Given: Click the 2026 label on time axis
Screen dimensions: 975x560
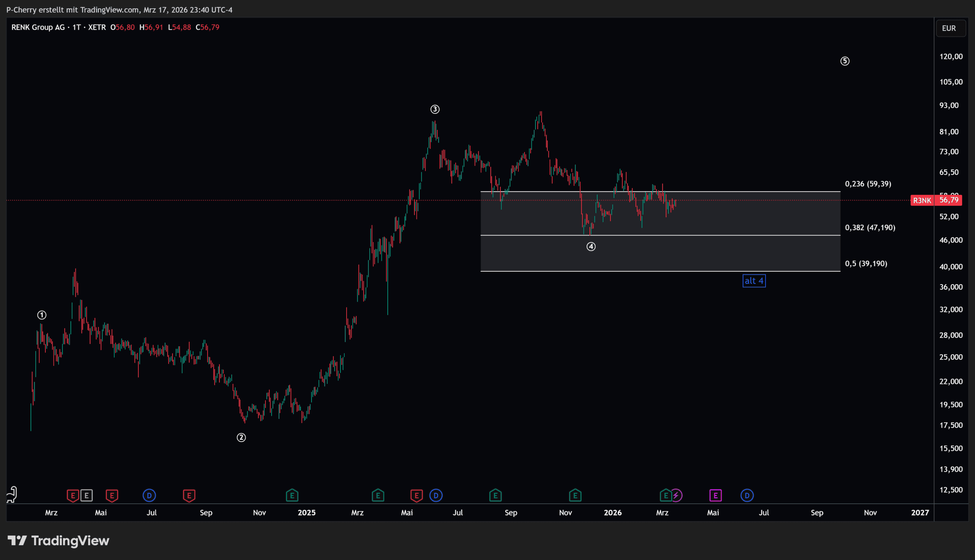Looking at the screenshot, I should [x=612, y=513].
